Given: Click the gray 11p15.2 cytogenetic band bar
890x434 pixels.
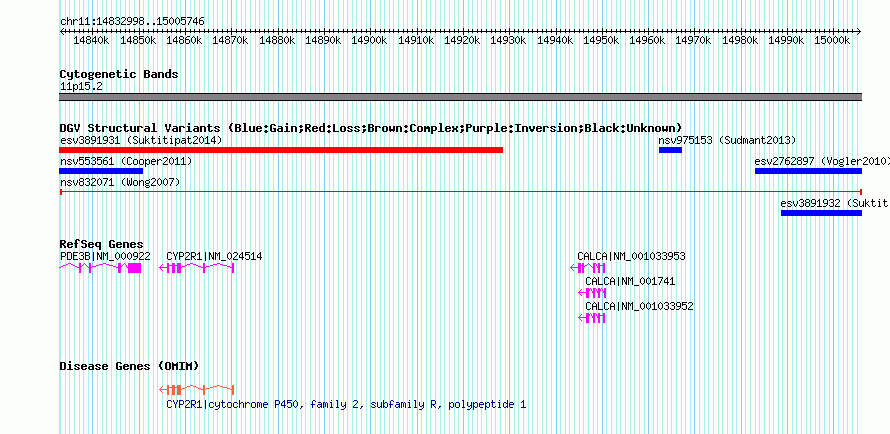Looking at the screenshot, I should pyautogui.click(x=461, y=97).
